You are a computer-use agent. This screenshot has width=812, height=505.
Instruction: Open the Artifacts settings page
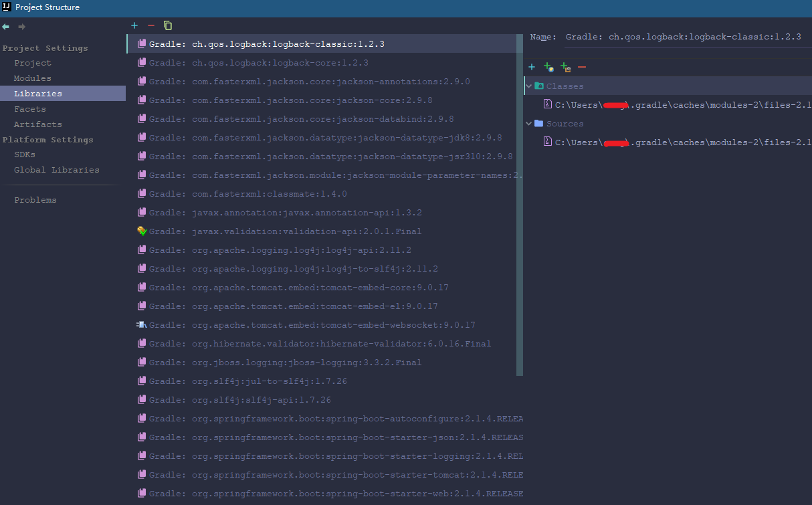click(x=37, y=124)
